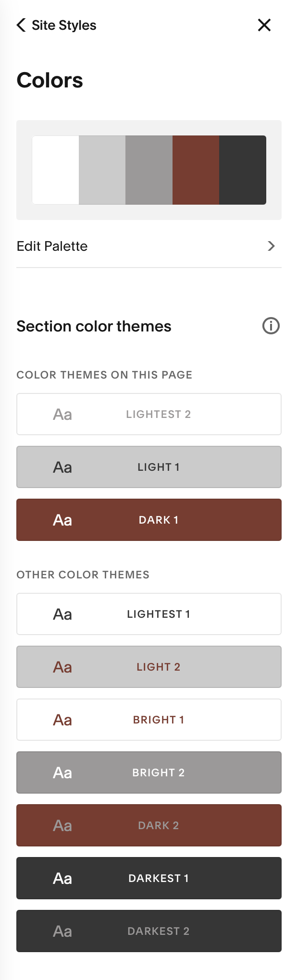The image size is (297, 980).
Task: Choose the Dark 2 color theme
Action: pyautogui.click(x=149, y=825)
